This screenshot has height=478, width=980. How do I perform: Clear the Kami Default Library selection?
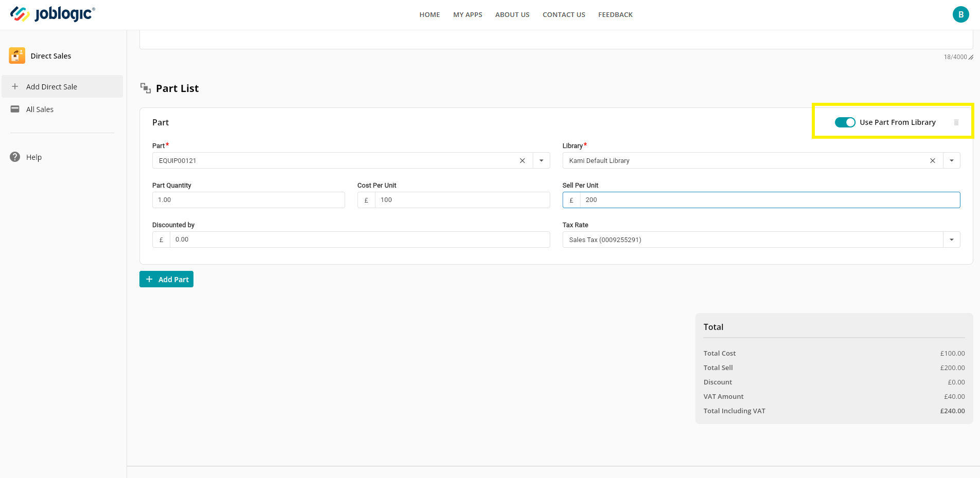click(932, 160)
